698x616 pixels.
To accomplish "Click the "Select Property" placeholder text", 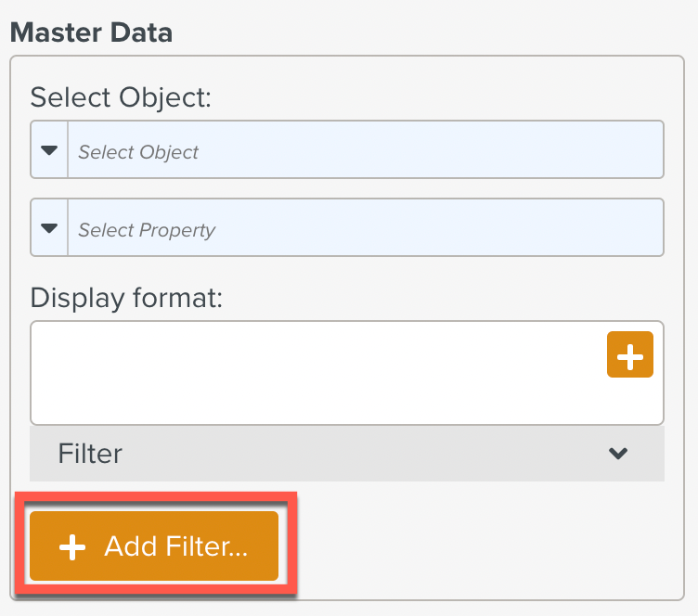I will [x=147, y=230].
